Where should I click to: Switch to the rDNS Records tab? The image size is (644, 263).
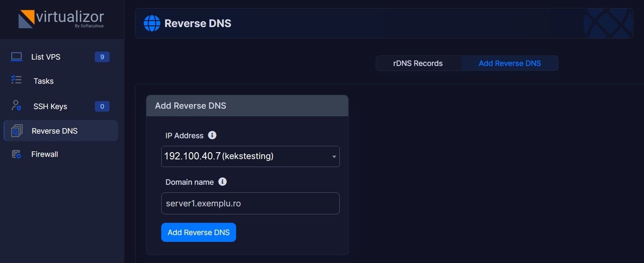click(x=418, y=63)
